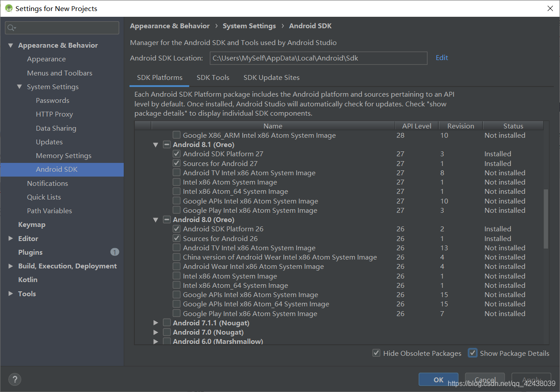The width and height of the screenshot is (560, 392).
Task: Check Android 7.1.1 (Nougat) group checkbox
Action: (167, 323)
